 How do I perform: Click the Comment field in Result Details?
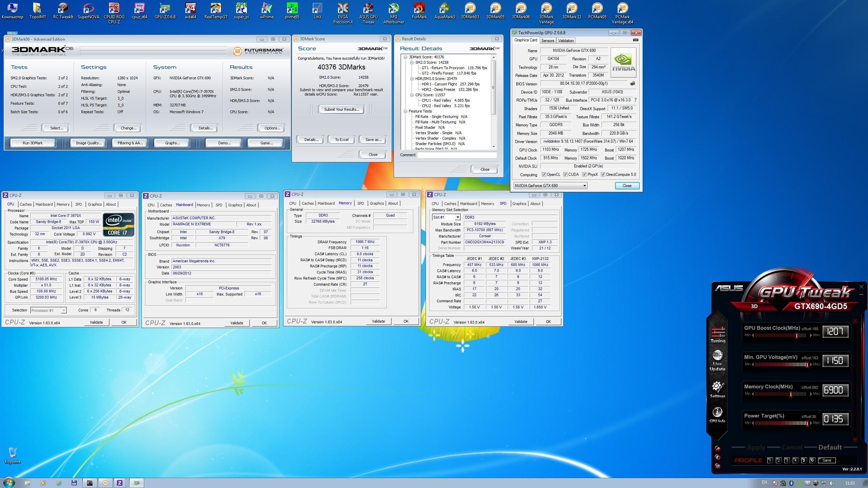click(457, 155)
